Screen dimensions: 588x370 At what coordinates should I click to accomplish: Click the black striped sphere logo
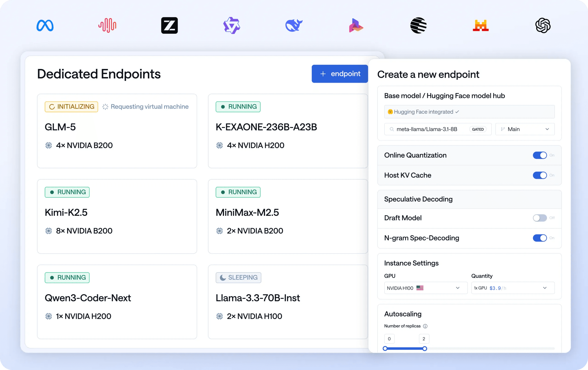[x=418, y=25]
